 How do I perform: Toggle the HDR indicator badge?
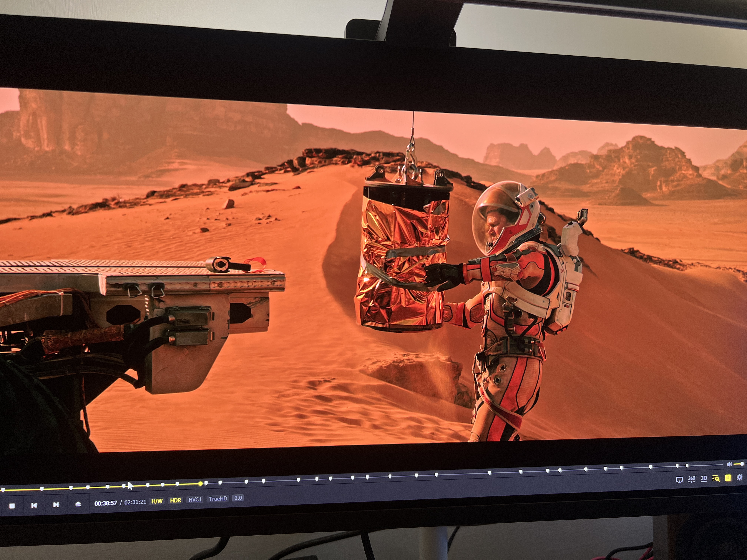click(175, 500)
